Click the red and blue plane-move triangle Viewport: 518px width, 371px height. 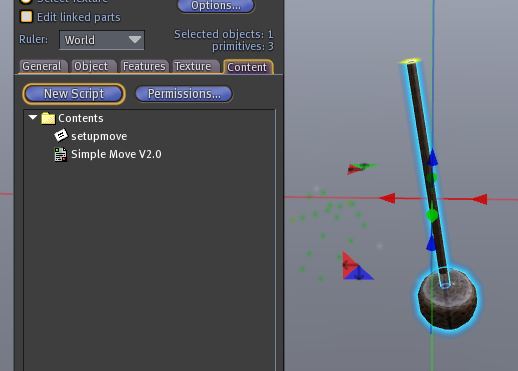click(357, 267)
